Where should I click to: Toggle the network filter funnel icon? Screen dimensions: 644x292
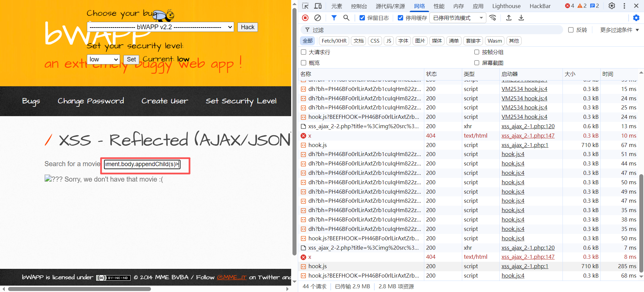pyautogui.click(x=334, y=18)
